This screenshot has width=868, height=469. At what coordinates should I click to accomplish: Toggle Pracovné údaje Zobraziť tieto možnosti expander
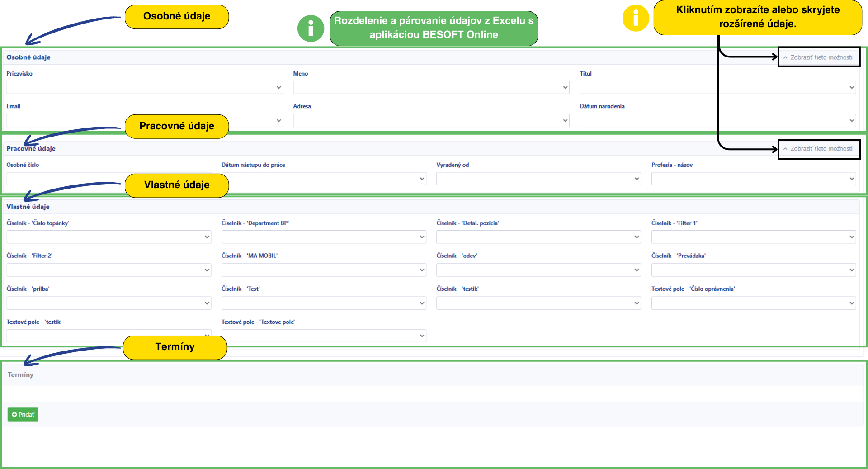coord(818,149)
